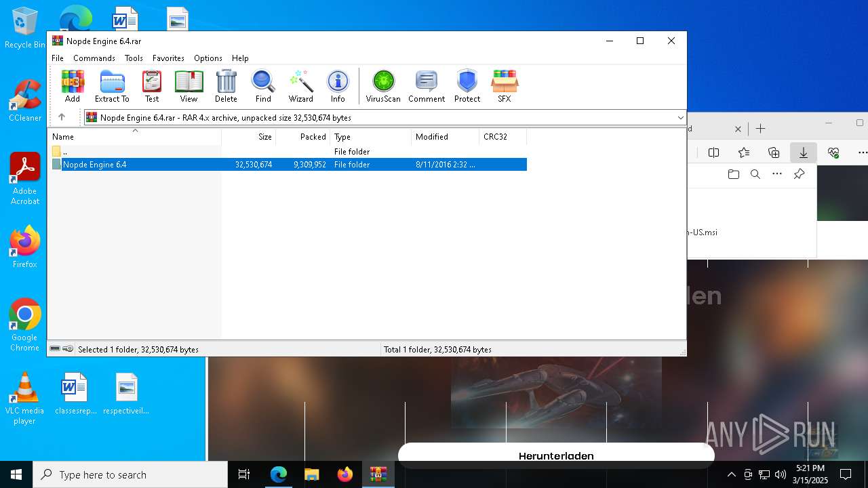Sort by the Size column header

[x=249, y=137]
